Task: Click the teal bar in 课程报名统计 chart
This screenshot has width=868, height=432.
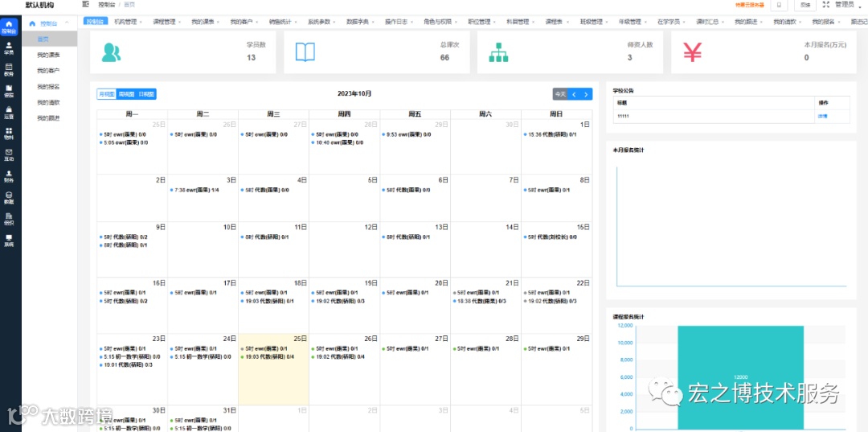Action: click(741, 376)
